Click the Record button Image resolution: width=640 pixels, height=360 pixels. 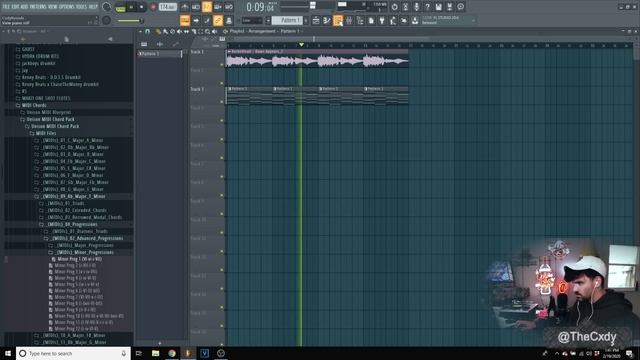click(153, 7)
